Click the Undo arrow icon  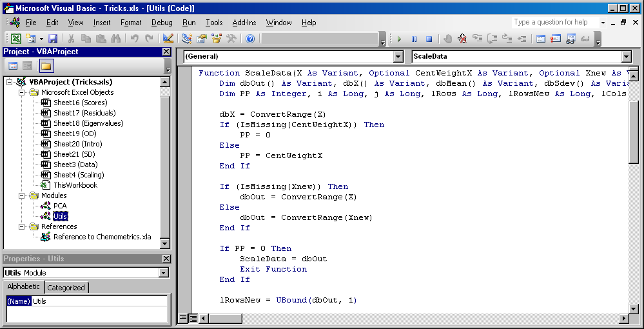click(x=134, y=39)
